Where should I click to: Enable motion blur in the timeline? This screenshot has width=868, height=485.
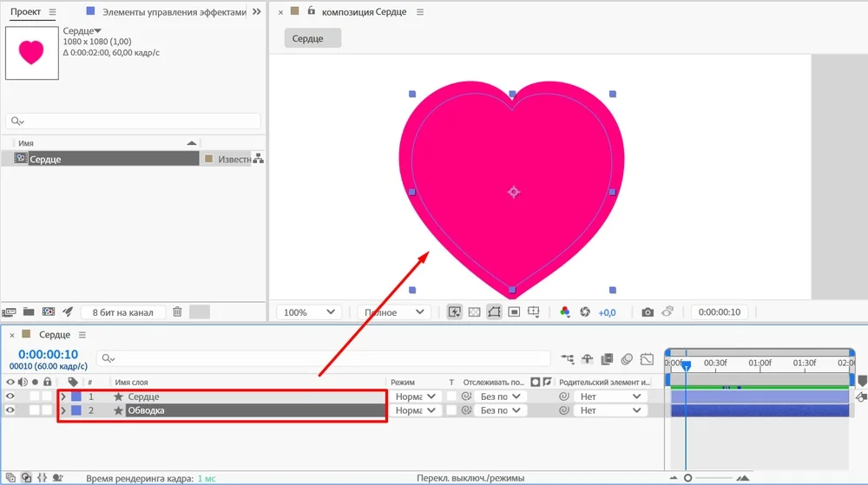626,358
